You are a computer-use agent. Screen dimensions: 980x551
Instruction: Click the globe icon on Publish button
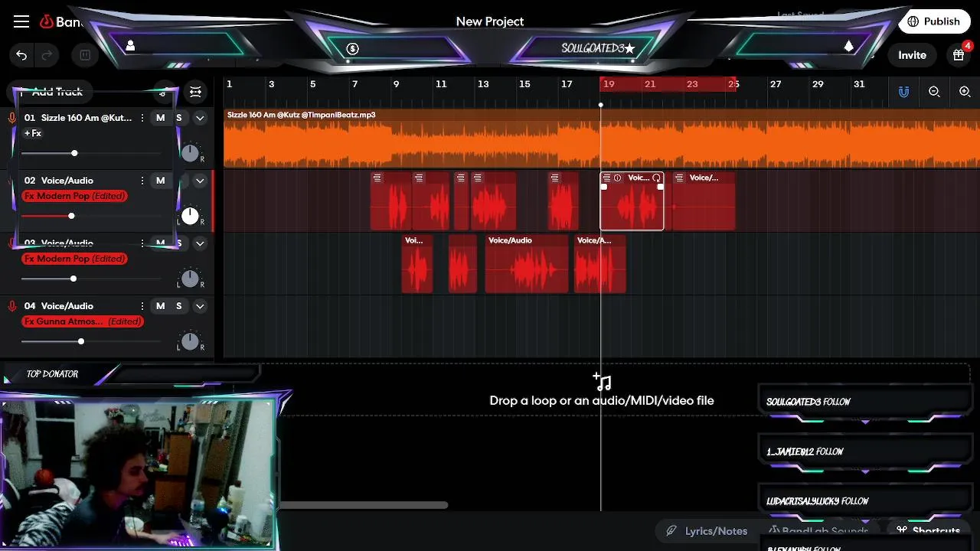(913, 21)
